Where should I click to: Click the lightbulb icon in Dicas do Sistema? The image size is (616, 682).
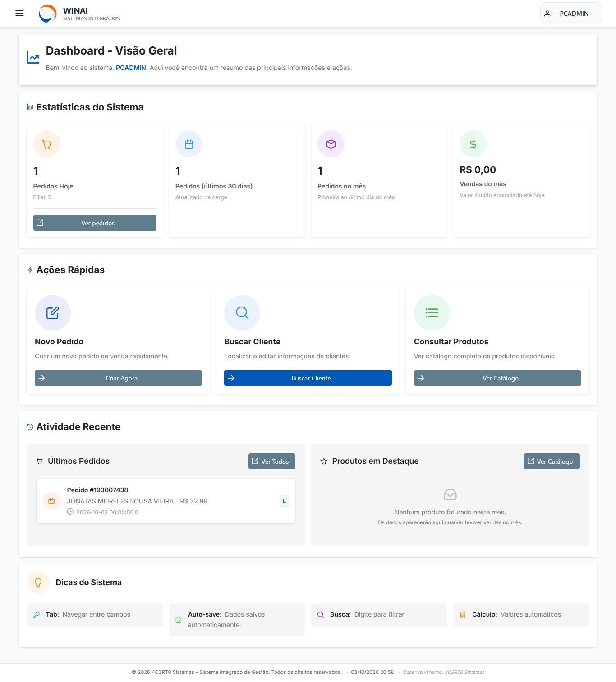click(38, 582)
